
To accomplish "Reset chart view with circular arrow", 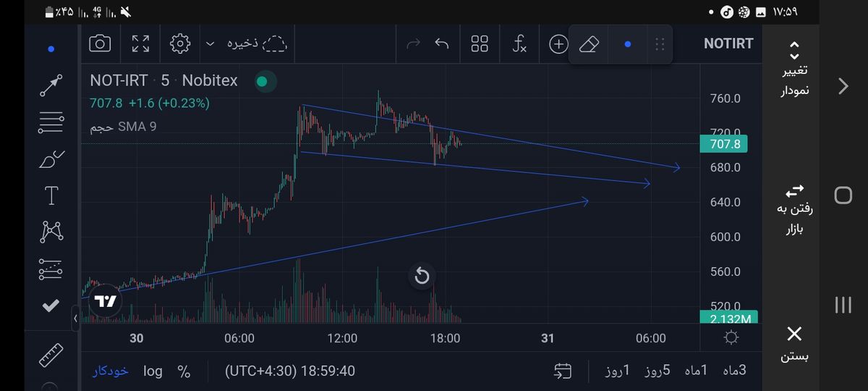I will 422,276.
